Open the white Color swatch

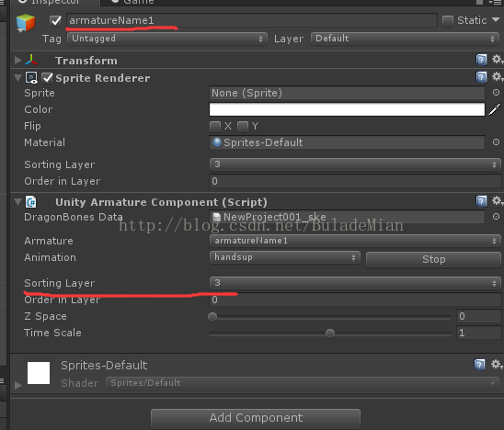(347, 109)
